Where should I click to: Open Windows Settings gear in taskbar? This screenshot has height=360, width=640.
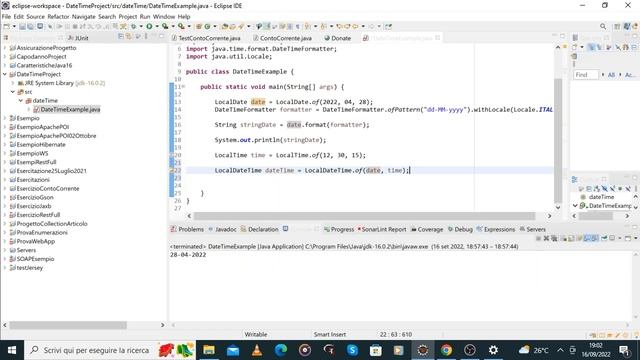[493, 350]
